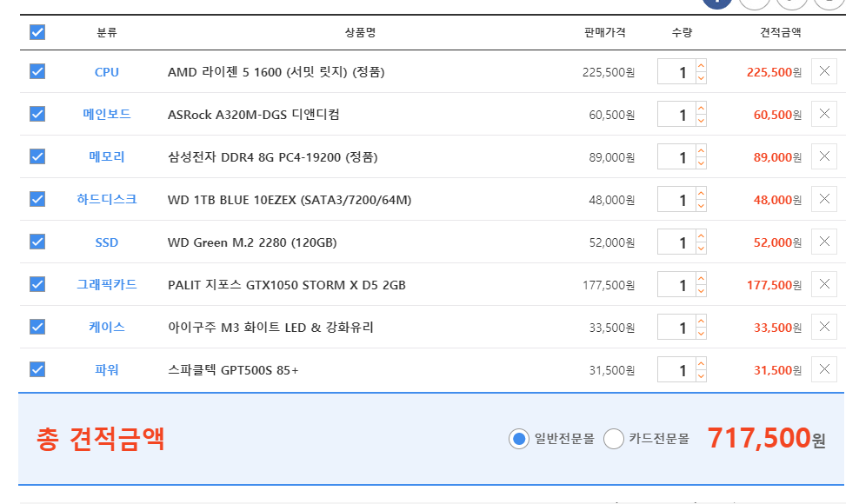Remove the 메모리 row using X icon
This screenshot has width=859, height=504.
(x=824, y=156)
